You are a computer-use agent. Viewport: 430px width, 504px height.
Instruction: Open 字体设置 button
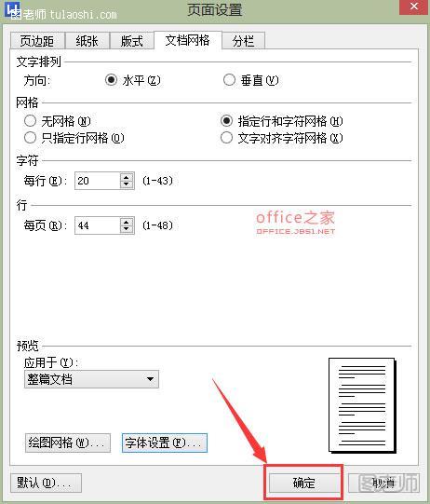pos(165,443)
